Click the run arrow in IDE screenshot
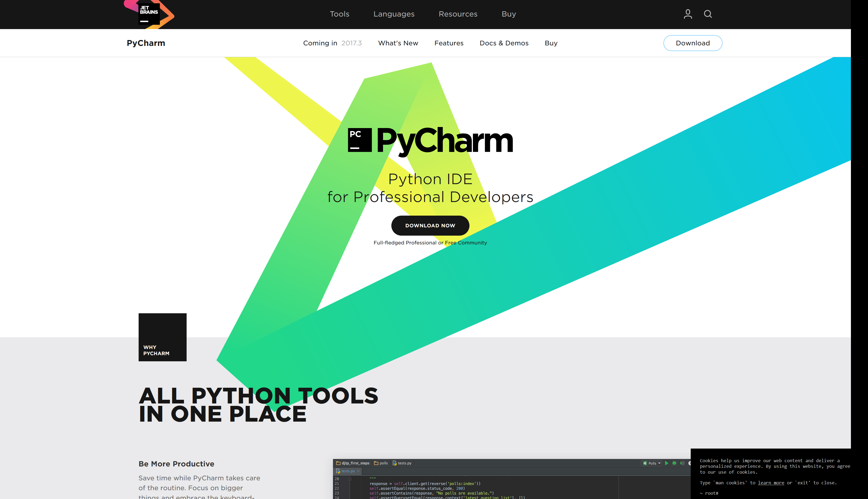This screenshot has height=499, width=868. (666, 463)
